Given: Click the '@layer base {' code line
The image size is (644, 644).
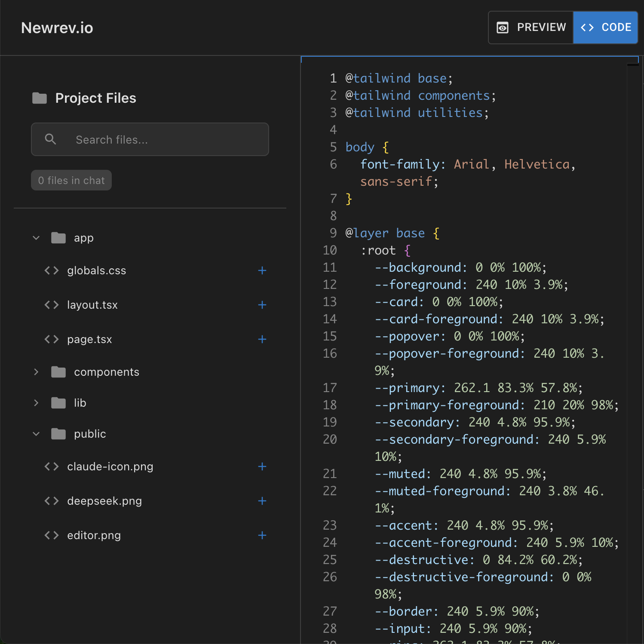Looking at the screenshot, I should click(393, 233).
